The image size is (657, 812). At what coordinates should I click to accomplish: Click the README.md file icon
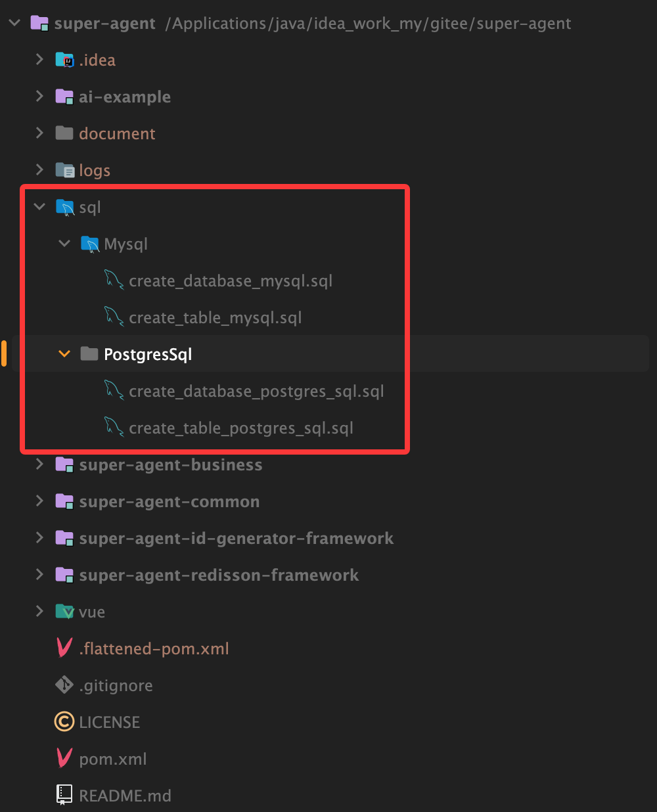pyautogui.click(x=64, y=796)
